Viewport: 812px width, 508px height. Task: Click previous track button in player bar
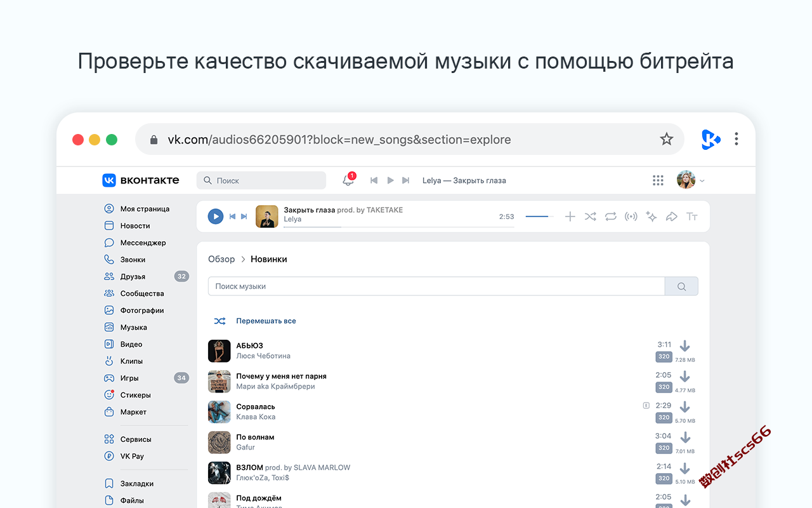click(x=232, y=217)
